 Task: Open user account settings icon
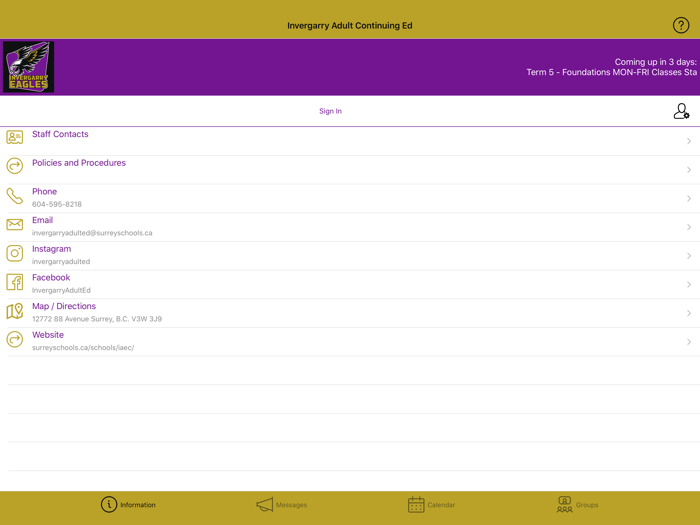[x=681, y=111]
